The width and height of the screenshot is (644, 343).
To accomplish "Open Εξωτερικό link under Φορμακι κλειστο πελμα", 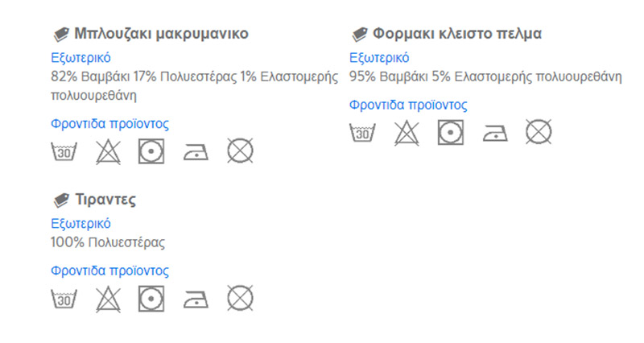I will point(379,58).
